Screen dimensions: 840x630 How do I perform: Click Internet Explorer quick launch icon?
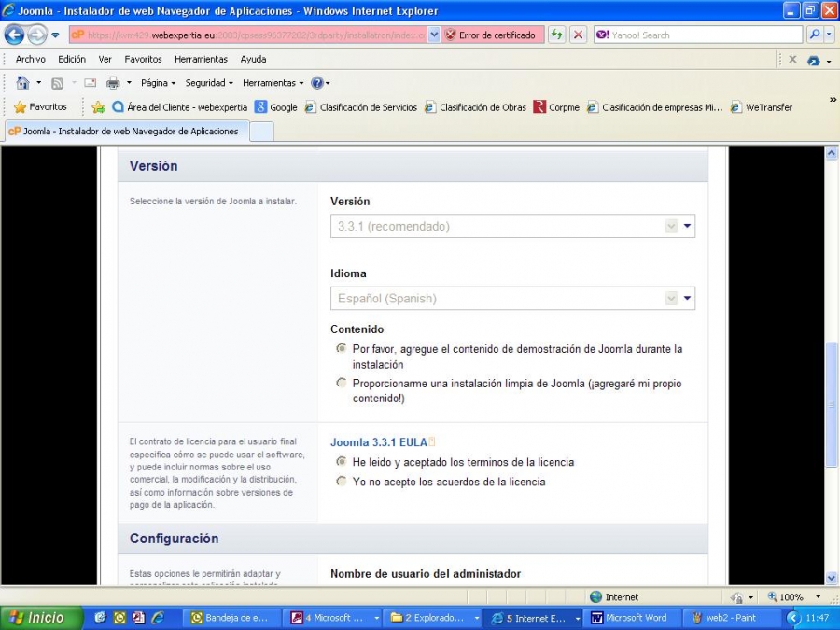tap(158, 618)
